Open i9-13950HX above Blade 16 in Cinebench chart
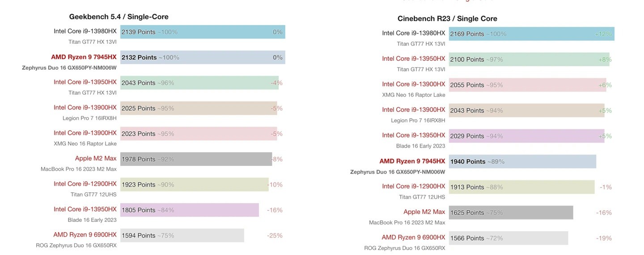Viewport: 644px width, 255px height. (413, 136)
